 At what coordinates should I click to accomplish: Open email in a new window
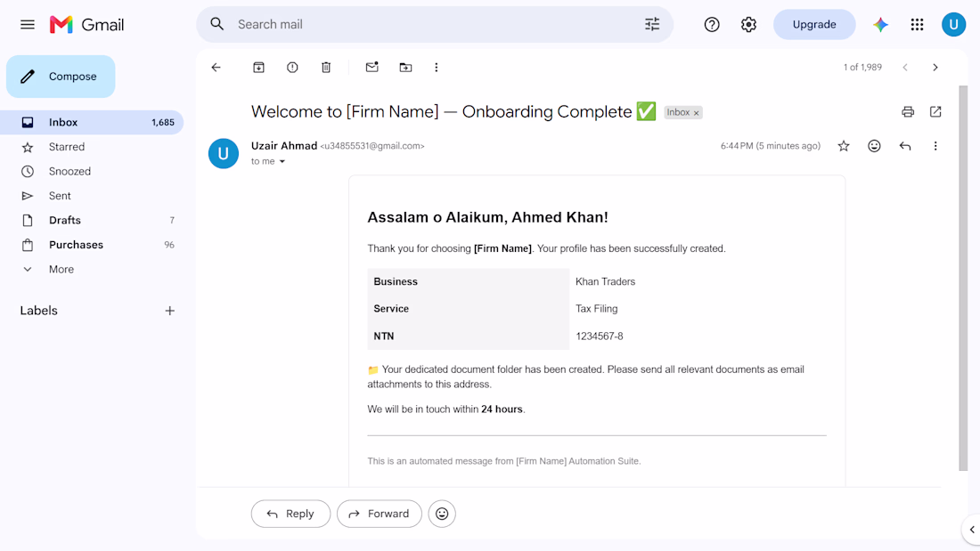point(935,112)
